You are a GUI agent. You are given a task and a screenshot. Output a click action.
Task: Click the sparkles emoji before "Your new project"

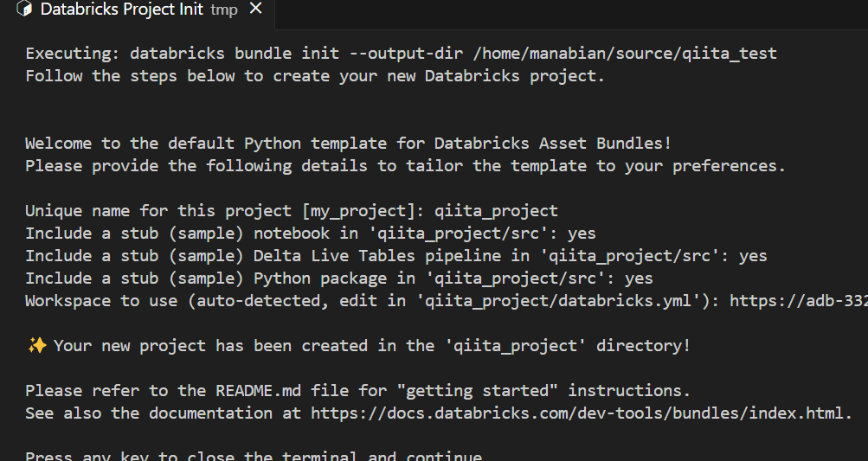(36, 346)
